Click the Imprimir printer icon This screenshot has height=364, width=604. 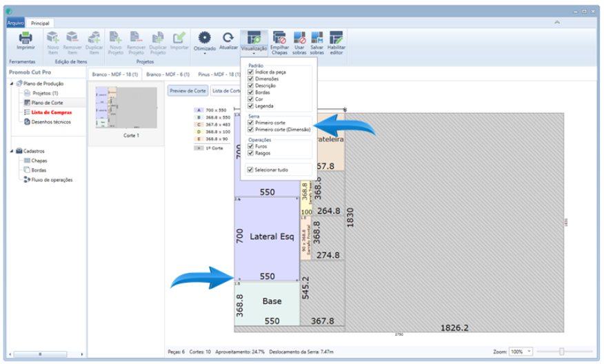[x=26, y=38]
